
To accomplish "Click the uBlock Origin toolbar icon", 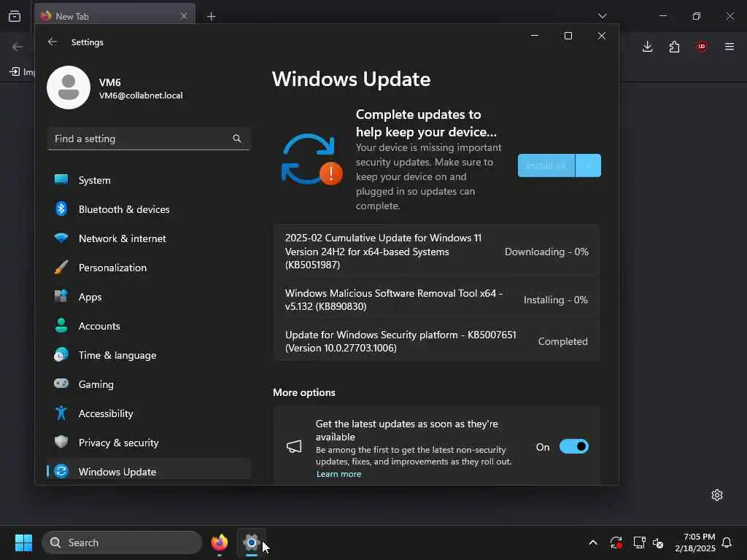I will 701,47.
